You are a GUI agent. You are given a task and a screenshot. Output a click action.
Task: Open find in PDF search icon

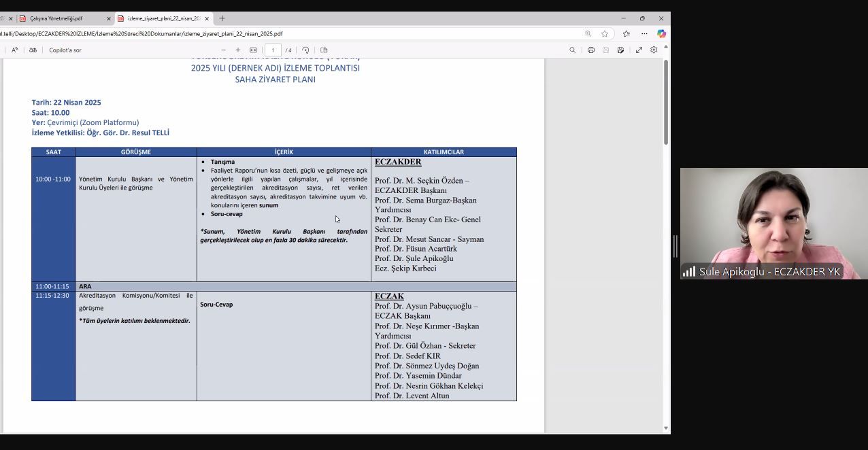coord(572,50)
